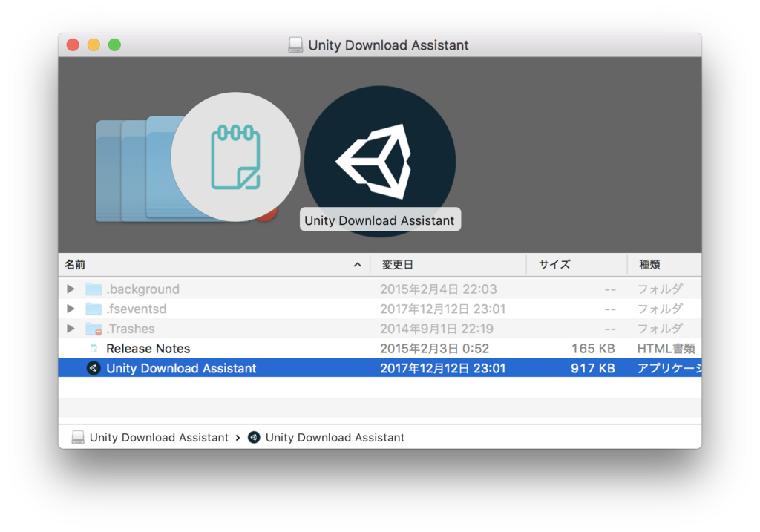Zoom the window with the green button
The image size is (760, 532).
pyautogui.click(x=114, y=45)
